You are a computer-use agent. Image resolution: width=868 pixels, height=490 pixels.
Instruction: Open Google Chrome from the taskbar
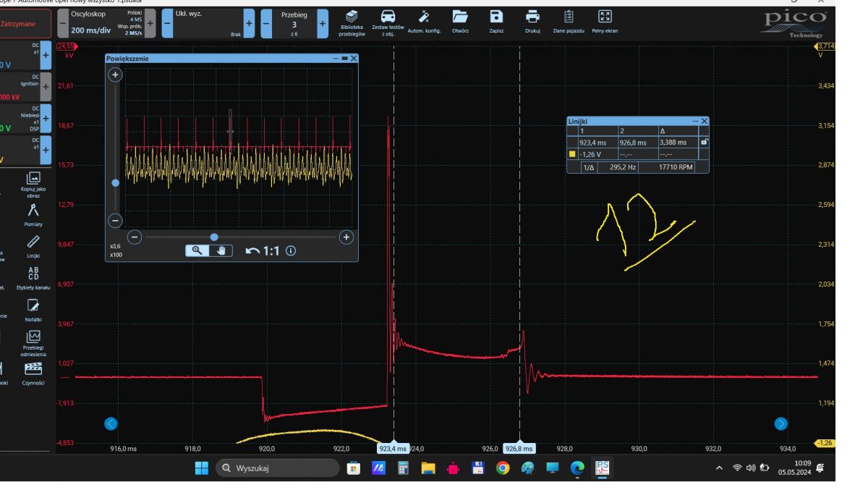tap(502, 468)
